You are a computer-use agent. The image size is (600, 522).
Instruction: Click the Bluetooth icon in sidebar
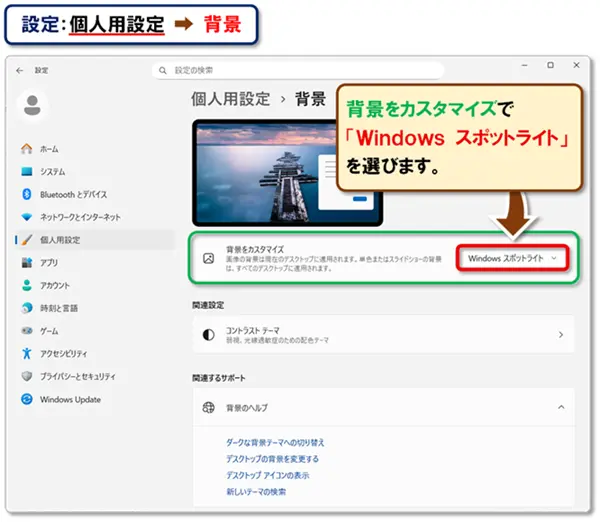click(27, 194)
